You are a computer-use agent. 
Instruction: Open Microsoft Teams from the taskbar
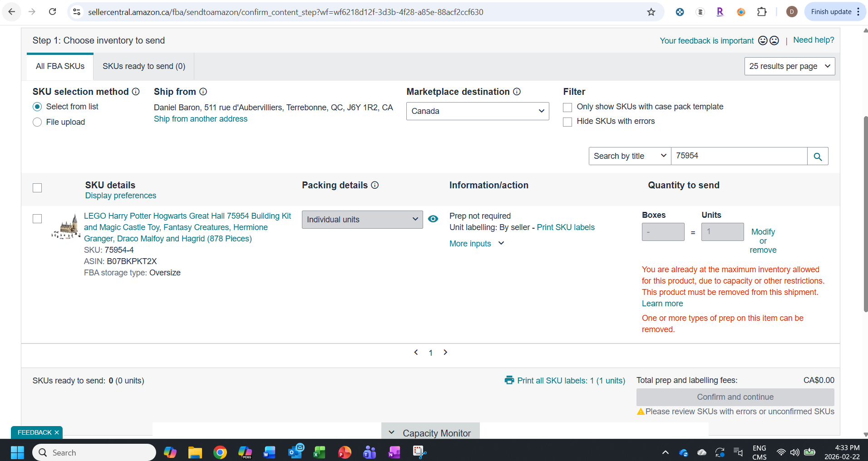coord(370,452)
